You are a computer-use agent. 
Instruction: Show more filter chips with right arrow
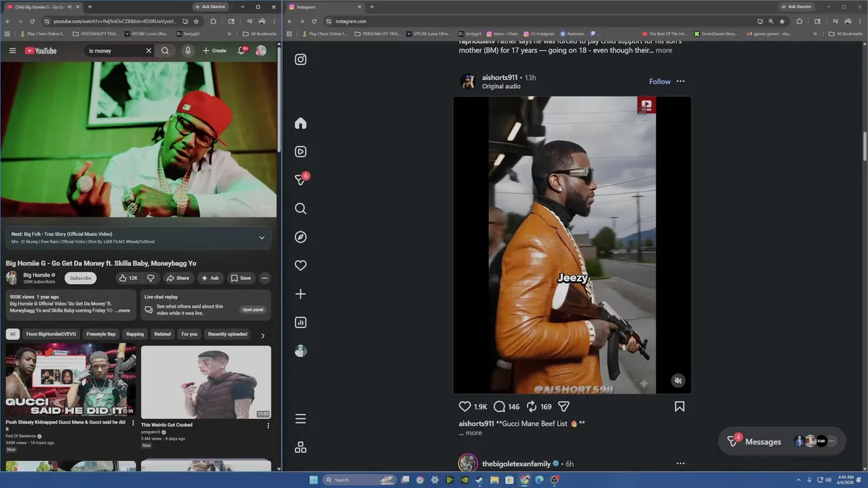(263, 335)
